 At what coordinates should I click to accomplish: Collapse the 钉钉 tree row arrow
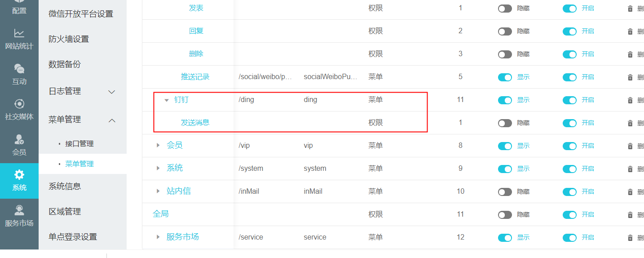(166, 100)
